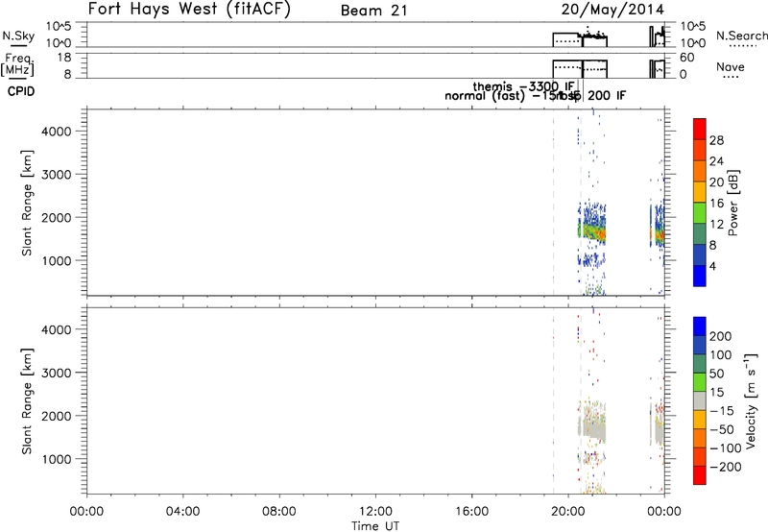Viewport: 768px width, 532px height.
Task: Click the 'Beam 21' label
Action: point(374,11)
